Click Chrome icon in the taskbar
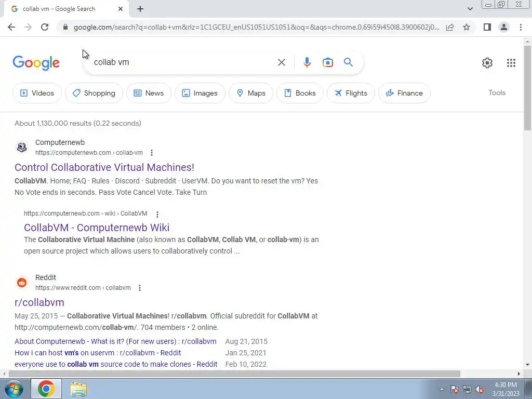The width and height of the screenshot is (532, 399). (46, 389)
